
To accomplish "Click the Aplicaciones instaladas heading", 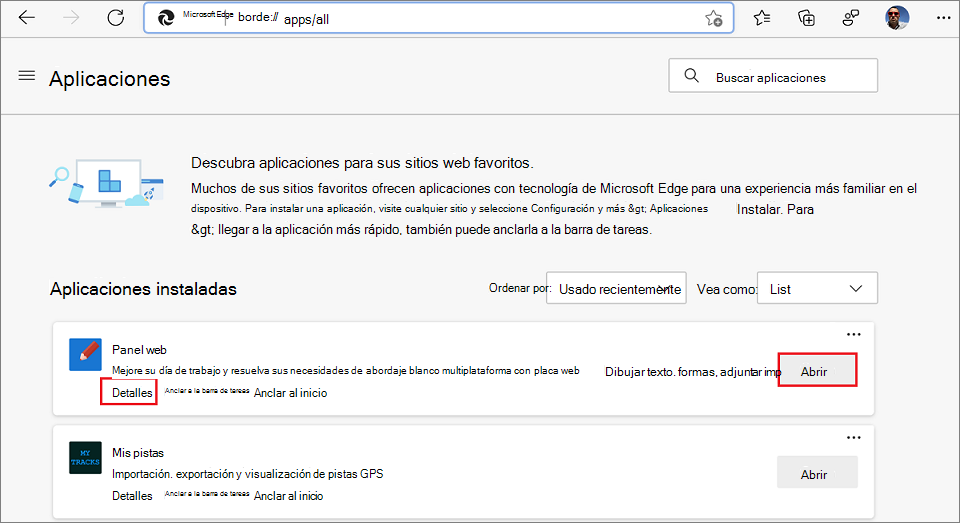I will click(x=143, y=289).
